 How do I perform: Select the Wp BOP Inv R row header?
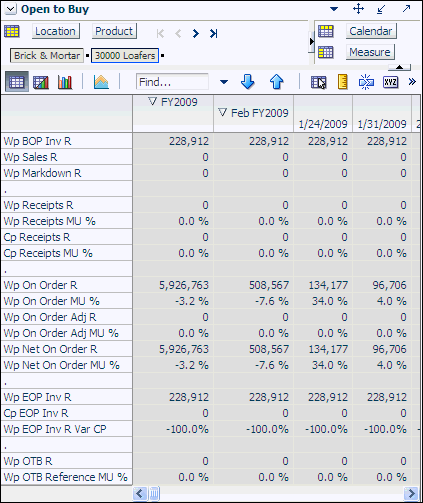(67, 141)
